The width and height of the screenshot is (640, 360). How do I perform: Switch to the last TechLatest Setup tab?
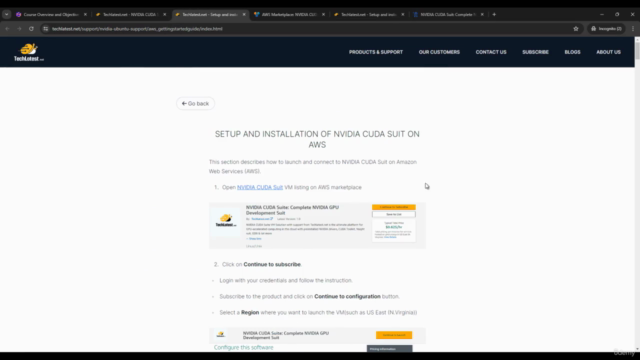368,14
